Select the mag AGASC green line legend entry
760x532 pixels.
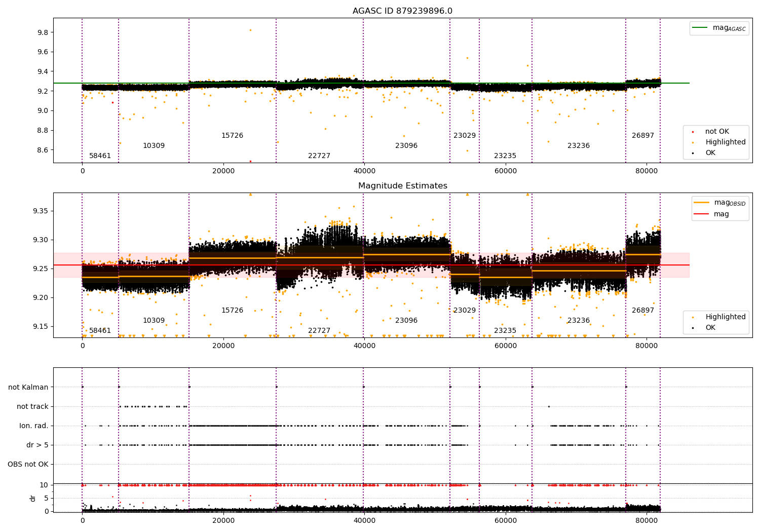(x=719, y=28)
